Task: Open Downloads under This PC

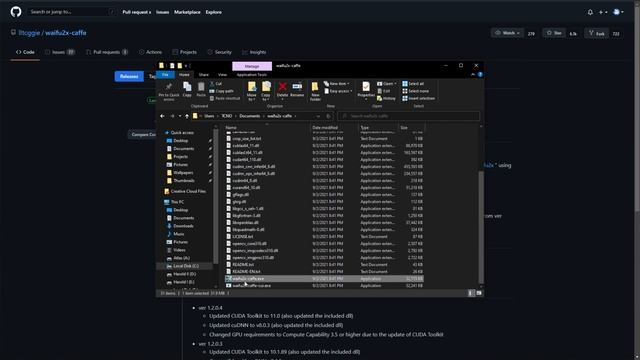Action: tap(183, 226)
